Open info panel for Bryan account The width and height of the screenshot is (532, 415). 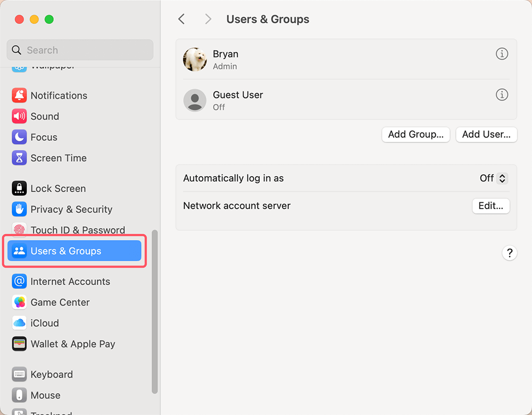[502, 54]
